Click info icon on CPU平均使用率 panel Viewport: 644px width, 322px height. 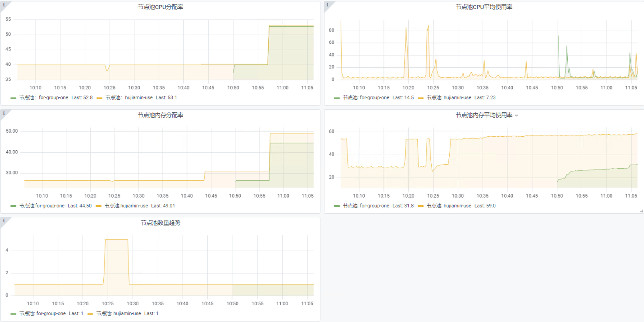[x=327, y=5]
